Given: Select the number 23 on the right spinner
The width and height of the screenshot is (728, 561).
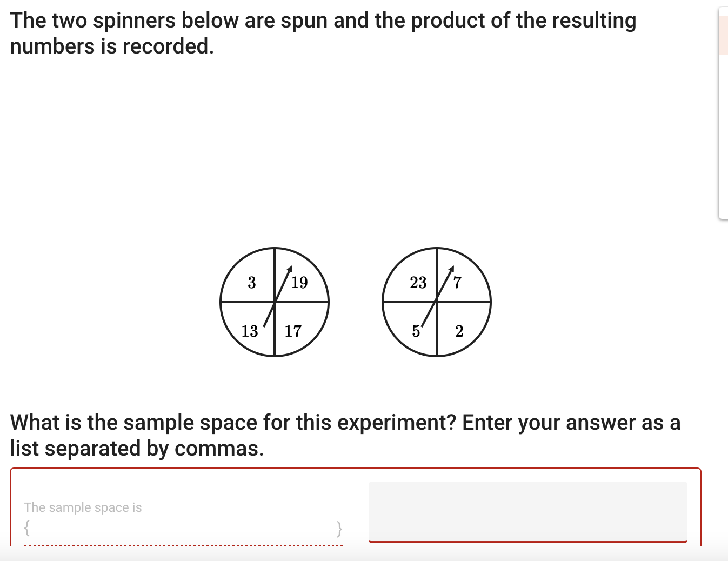Looking at the screenshot, I should 417,282.
